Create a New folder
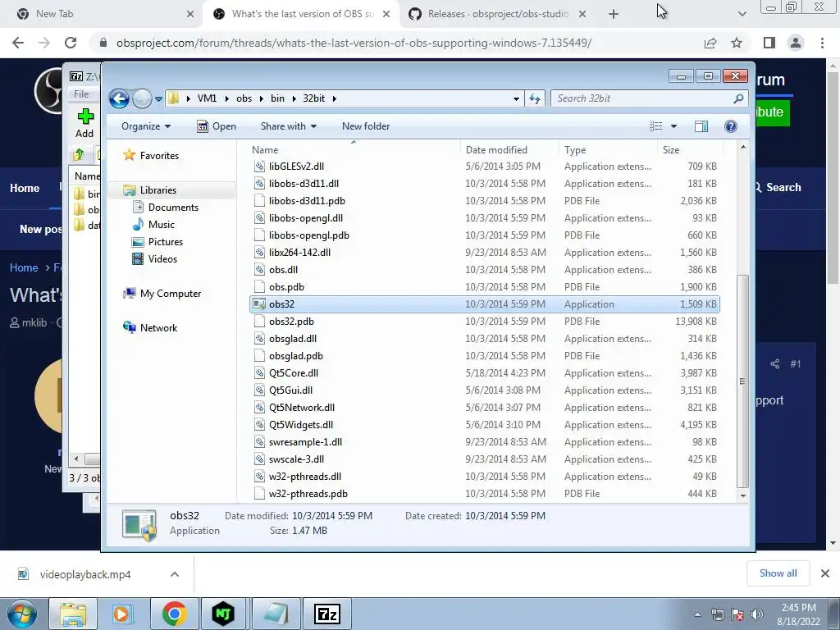840x630 pixels. coord(366,126)
